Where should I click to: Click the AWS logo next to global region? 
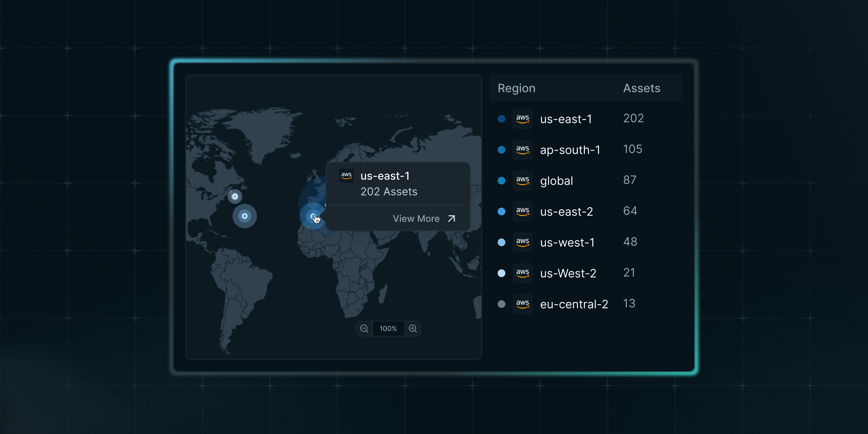[523, 181]
